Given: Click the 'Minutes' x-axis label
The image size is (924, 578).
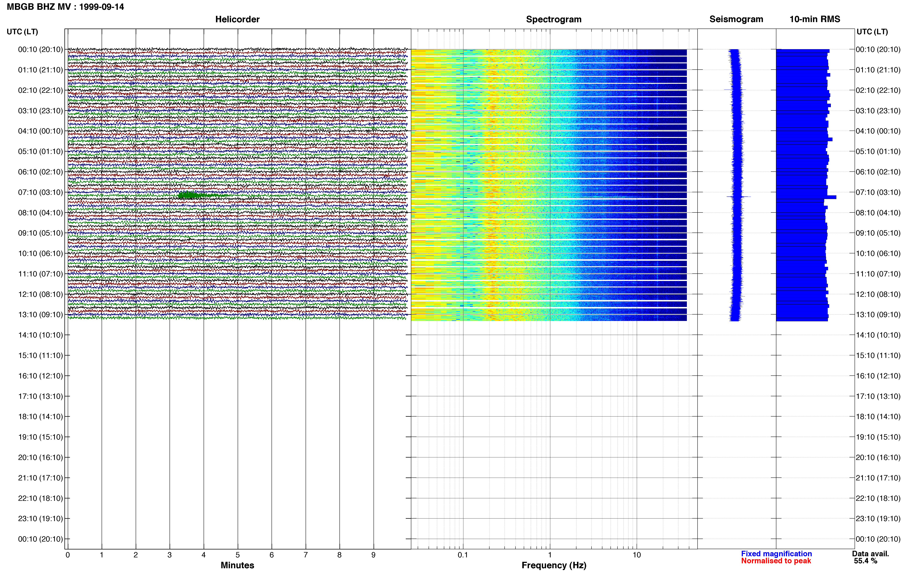Looking at the screenshot, I should tap(237, 565).
